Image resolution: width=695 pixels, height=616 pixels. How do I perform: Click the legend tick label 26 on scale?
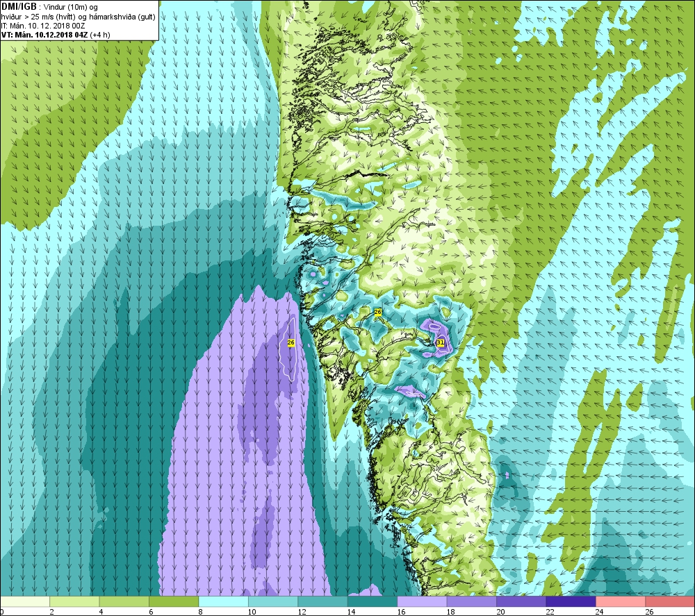[x=649, y=612]
